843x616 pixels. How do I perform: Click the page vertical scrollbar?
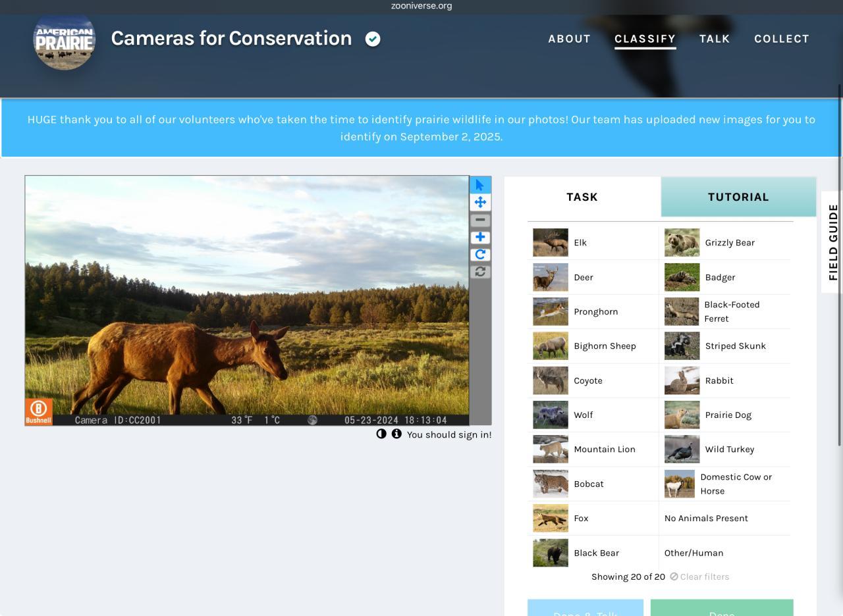(x=840, y=265)
